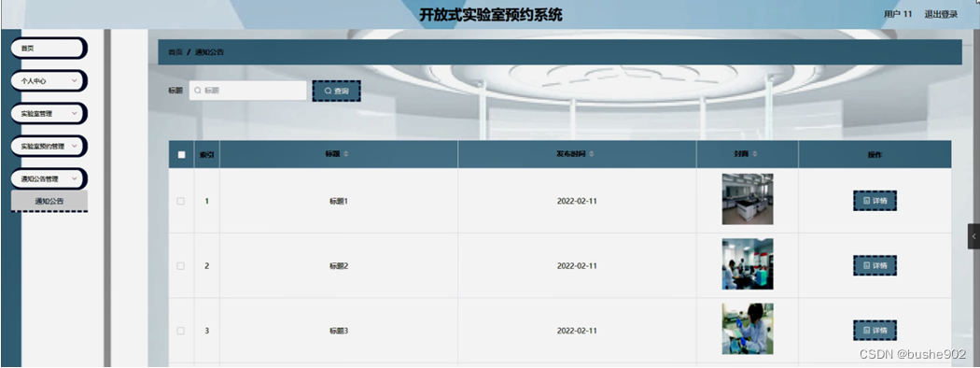The height and width of the screenshot is (368, 980).
Task: Open the 首页 sidebar item
Action: [x=49, y=49]
